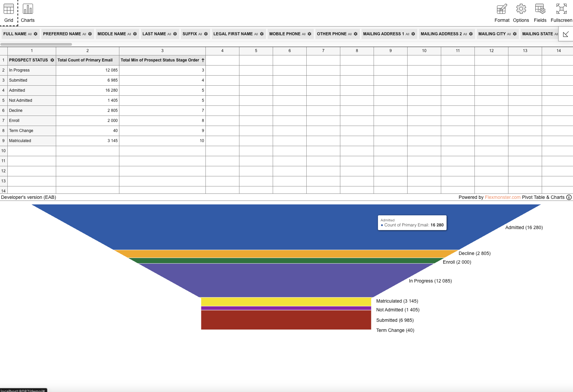Viewport: 573px width, 392px height.
Task: Click the localhost demo link in status bar
Action: coord(23,390)
